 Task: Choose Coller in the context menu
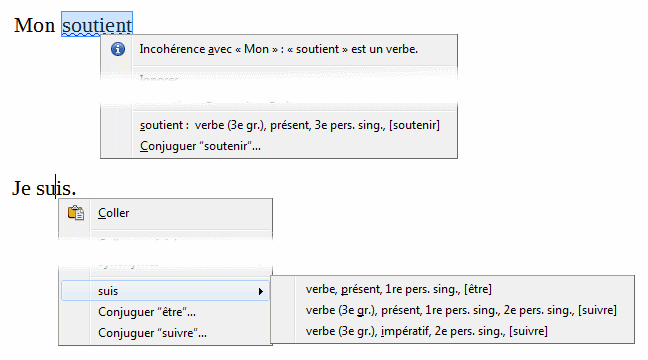click(114, 213)
